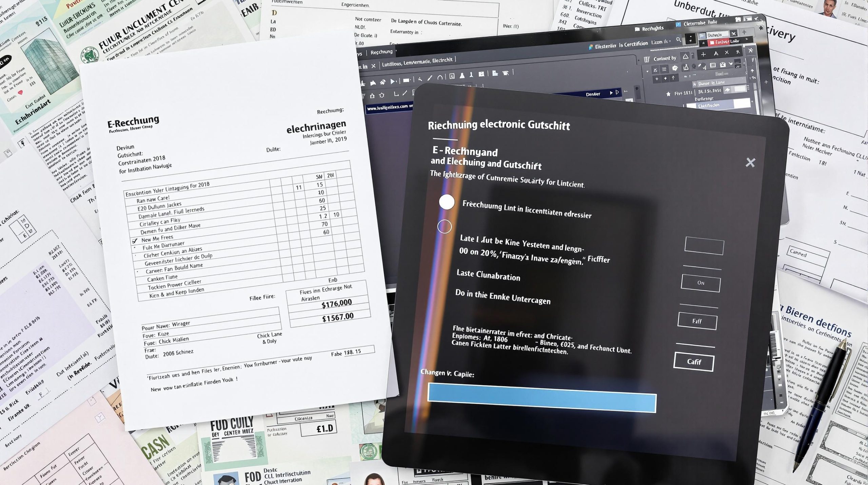Click the up arrow in the right edge strip
Image resolution: width=868 pixels, height=485 pixels.
click(x=752, y=71)
